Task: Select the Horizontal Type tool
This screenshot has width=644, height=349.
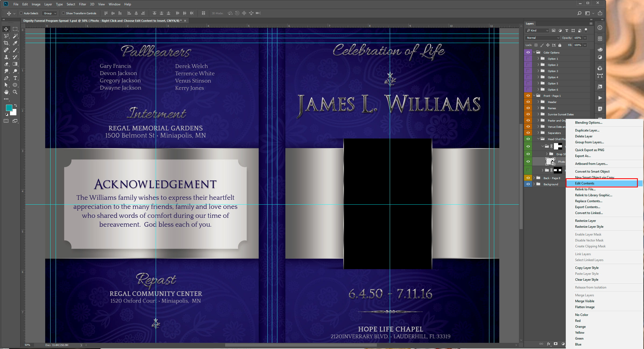Action: [15, 78]
